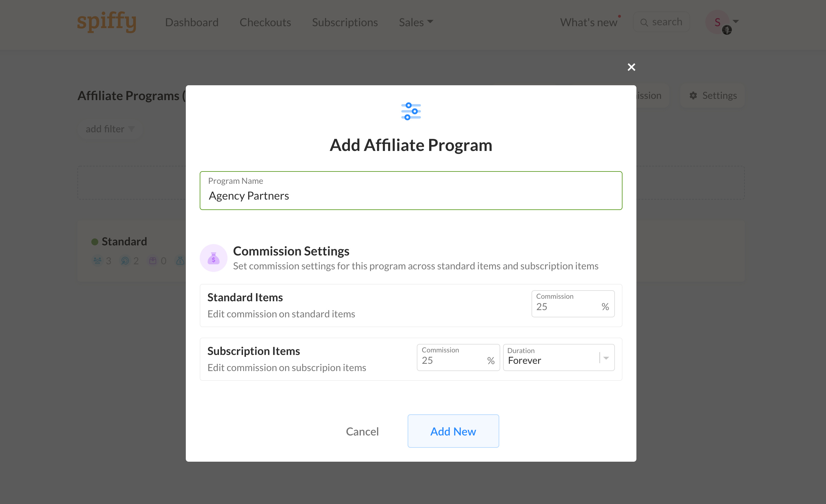Click the gear icon in Settings
The width and height of the screenshot is (826, 504).
693,95
